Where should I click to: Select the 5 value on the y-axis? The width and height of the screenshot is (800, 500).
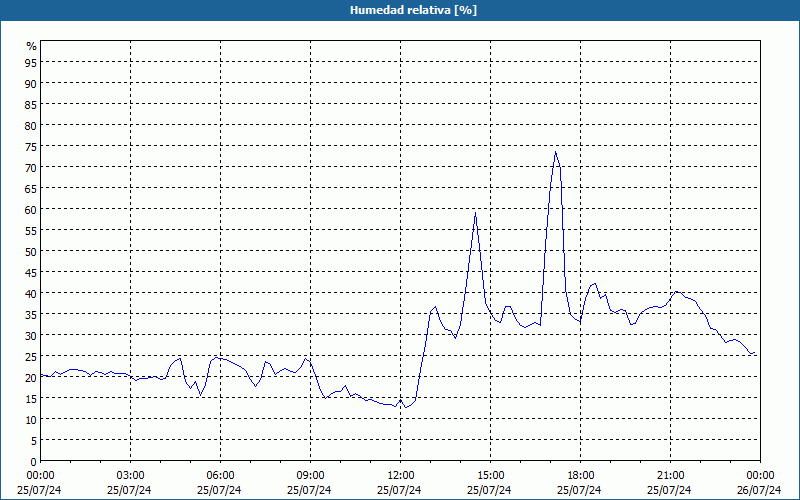point(34,441)
